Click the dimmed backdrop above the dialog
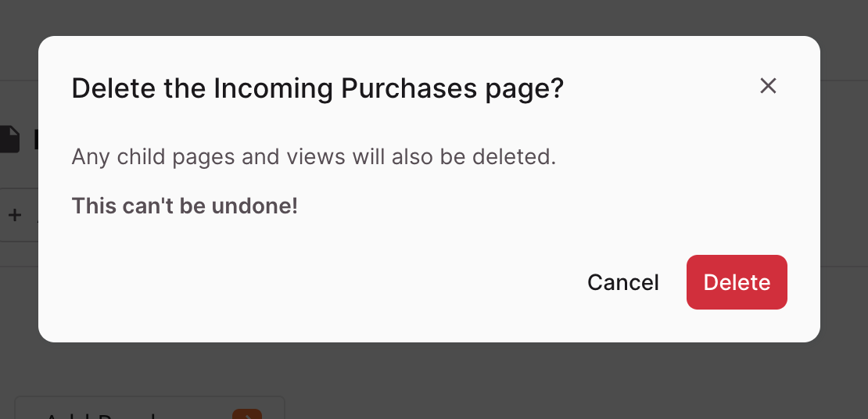This screenshot has height=419, width=868. pyautogui.click(x=434, y=16)
